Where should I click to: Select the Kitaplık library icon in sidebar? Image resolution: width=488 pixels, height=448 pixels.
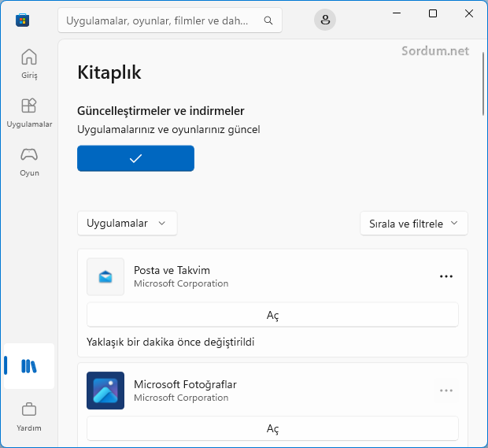[x=29, y=366]
